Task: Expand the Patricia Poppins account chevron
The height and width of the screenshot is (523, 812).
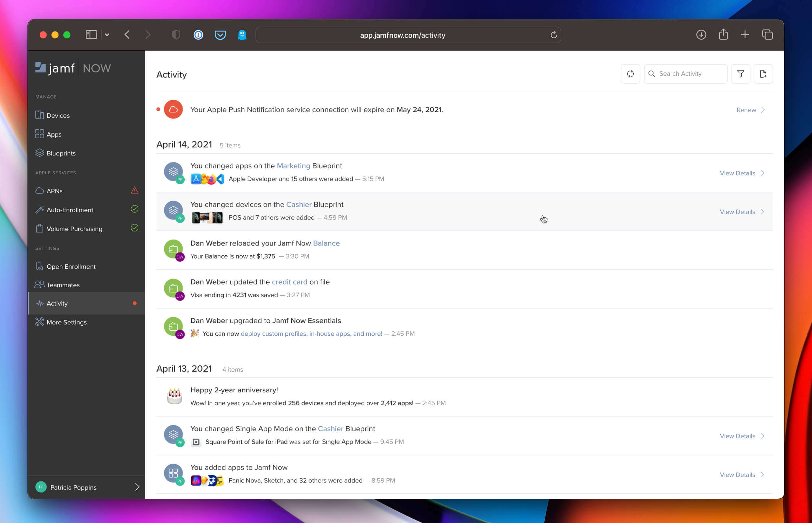Action: point(137,487)
